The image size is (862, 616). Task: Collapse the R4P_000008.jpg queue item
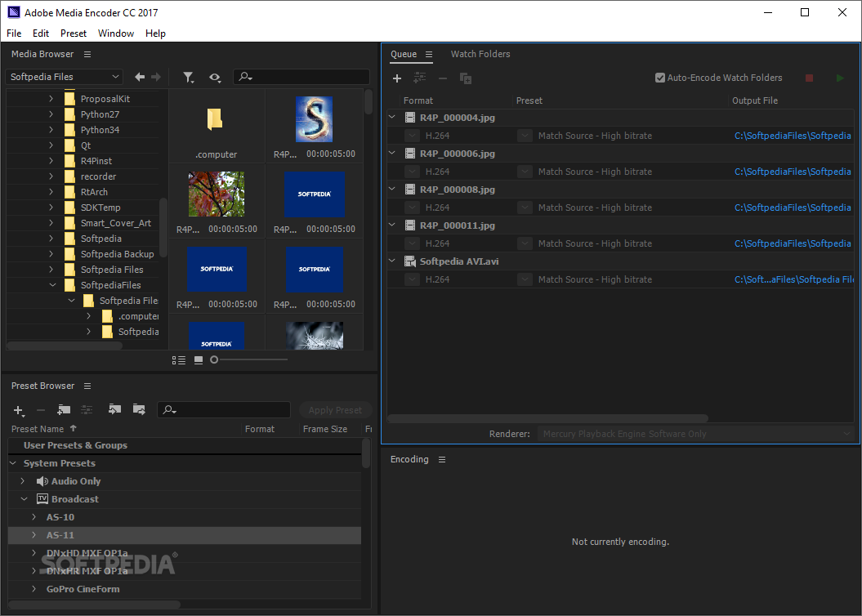tap(392, 189)
